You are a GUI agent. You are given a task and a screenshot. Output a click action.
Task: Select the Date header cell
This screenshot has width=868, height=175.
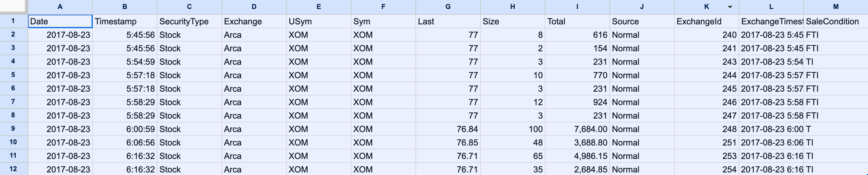point(60,21)
